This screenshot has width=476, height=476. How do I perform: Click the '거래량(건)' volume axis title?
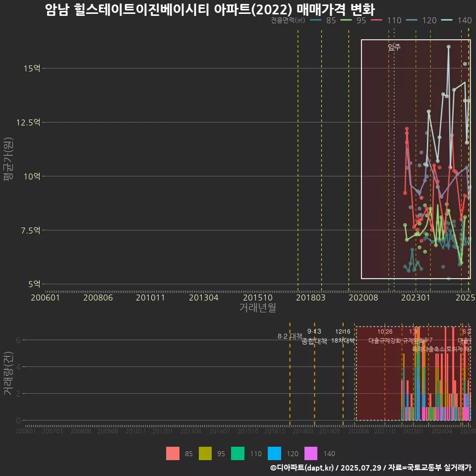tap(8, 373)
